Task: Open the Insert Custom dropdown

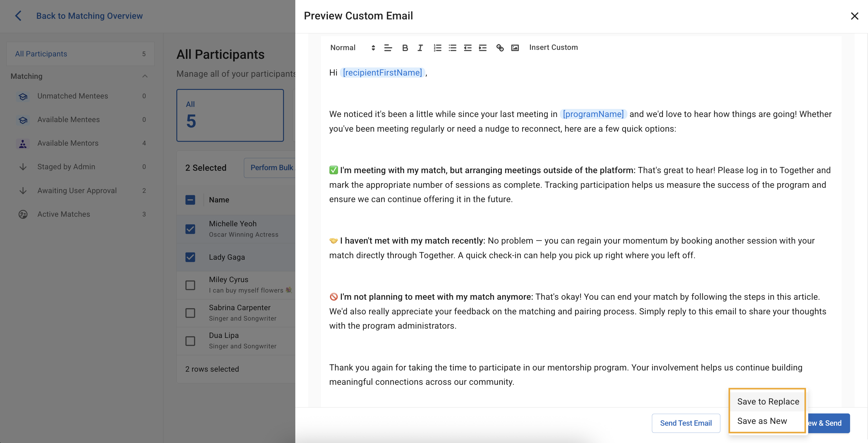Action: pyautogui.click(x=553, y=47)
